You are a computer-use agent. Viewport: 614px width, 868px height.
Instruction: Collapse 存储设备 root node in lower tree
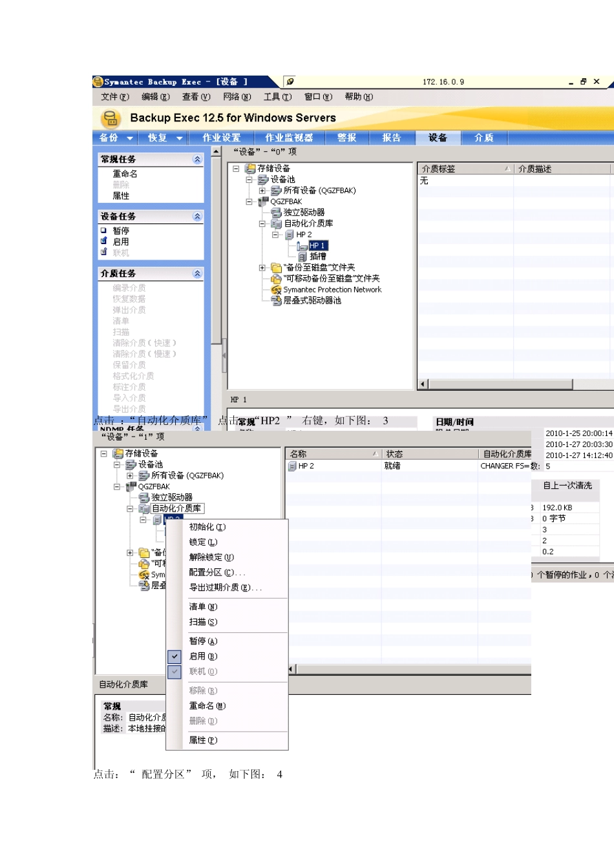[104, 453]
